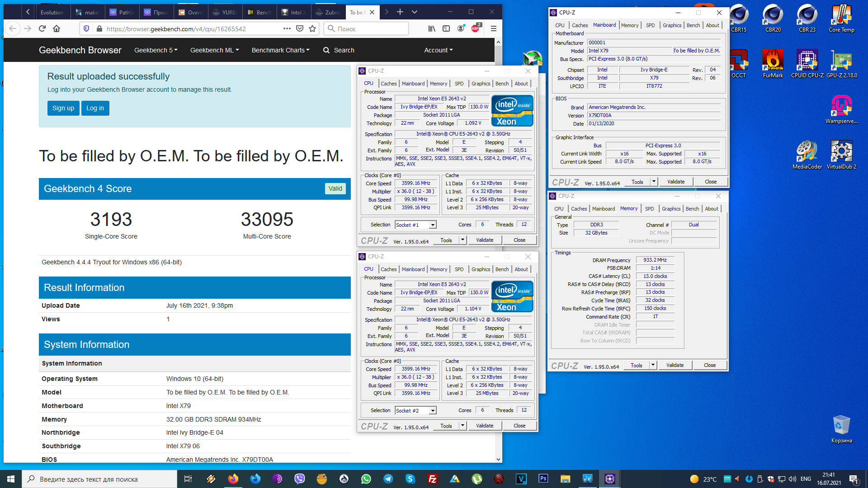Open Photoshop from the taskbar

543,479
